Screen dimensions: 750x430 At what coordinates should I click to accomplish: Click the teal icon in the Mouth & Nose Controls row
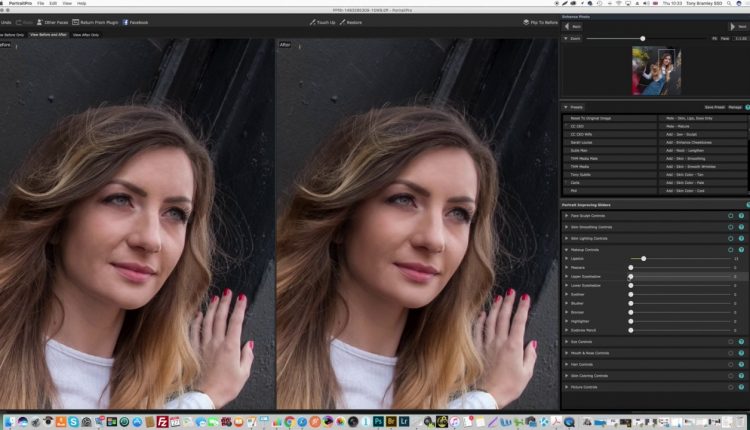tap(741, 353)
